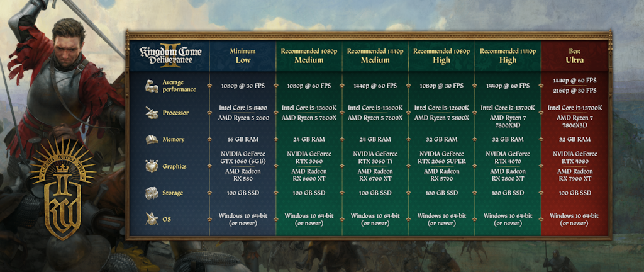
Task: Click the flexing arm Average performance icon
Action: [x=152, y=86]
